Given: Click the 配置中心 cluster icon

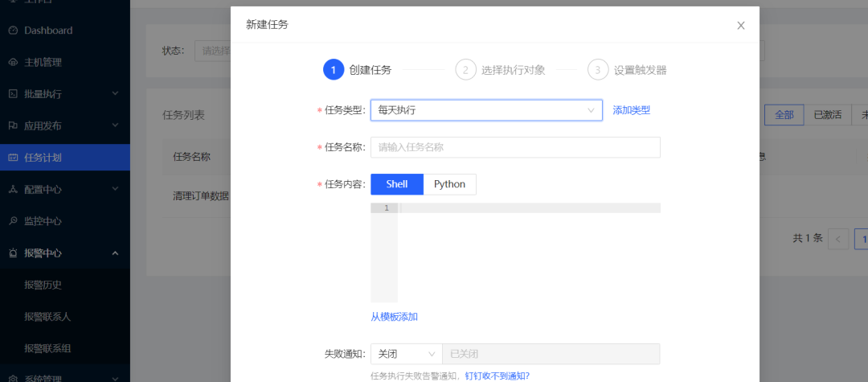Looking at the screenshot, I should [x=14, y=189].
